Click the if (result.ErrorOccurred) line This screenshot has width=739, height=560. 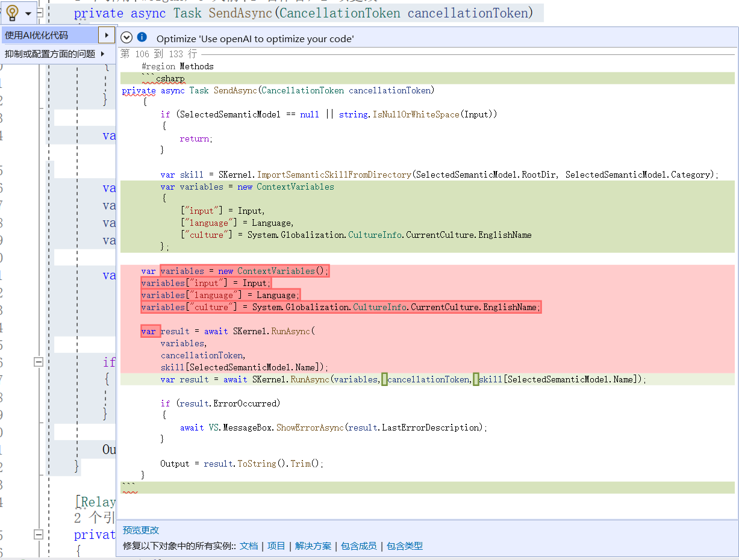pyautogui.click(x=220, y=403)
